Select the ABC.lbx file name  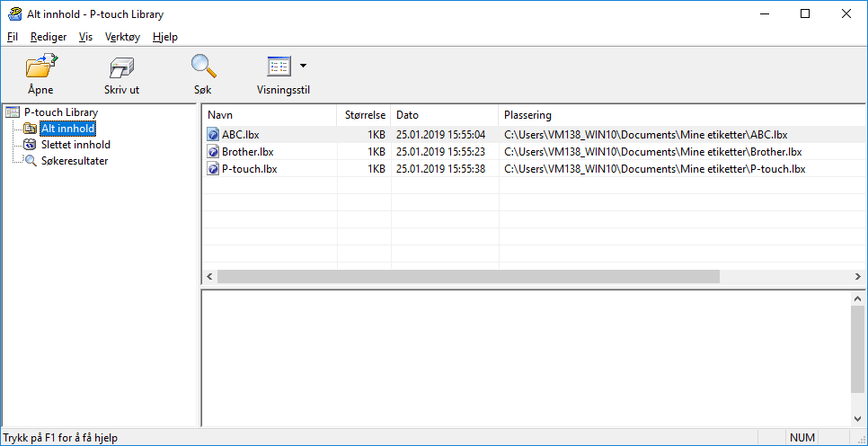[240, 135]
